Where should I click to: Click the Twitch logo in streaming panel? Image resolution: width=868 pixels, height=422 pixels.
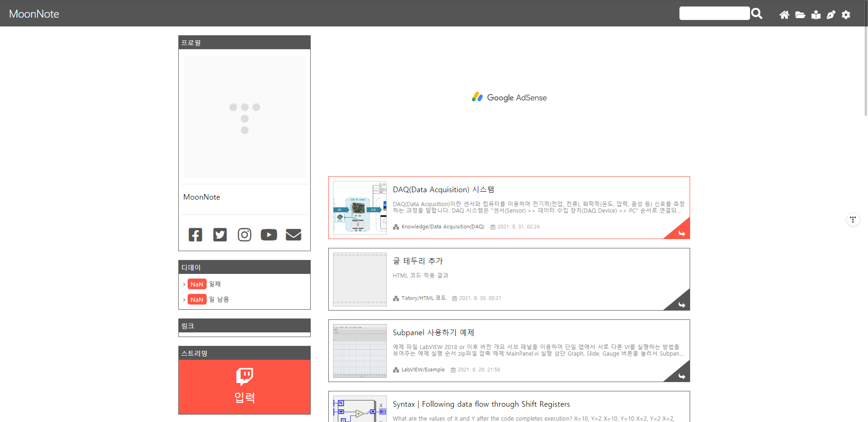[245, 377]
